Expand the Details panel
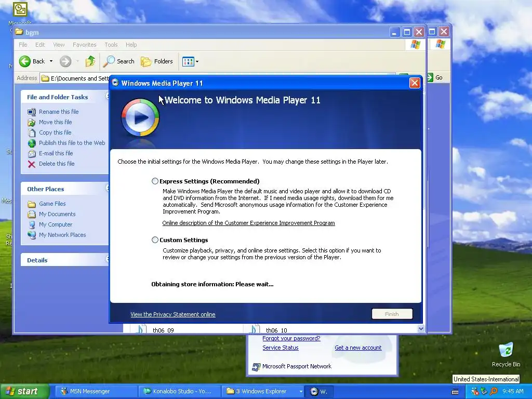Image resolution: width=532 pixels, height=399 pixels. (x=107, y=259)
